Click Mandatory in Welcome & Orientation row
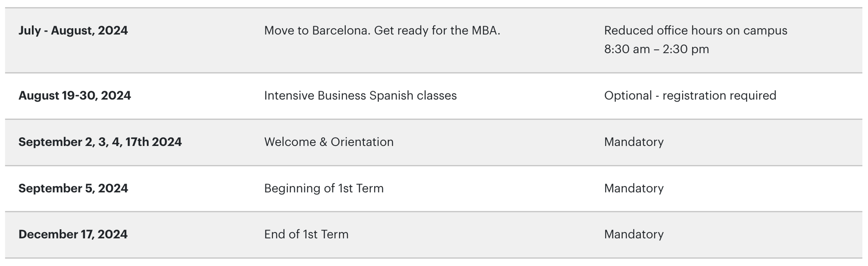 point(634,142)
